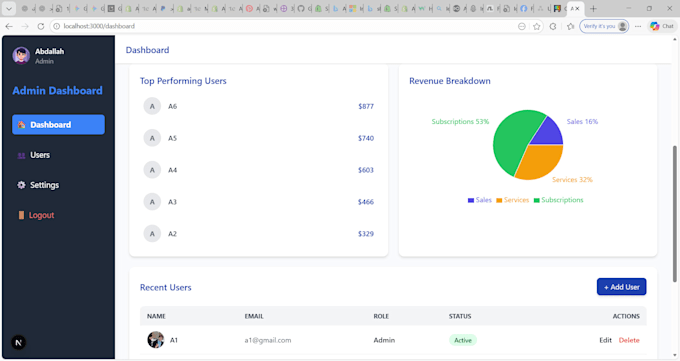The height and width of the screenshot is (361, 680).
Task: Click the $877 amount for A6
Action: click(366, 106)
